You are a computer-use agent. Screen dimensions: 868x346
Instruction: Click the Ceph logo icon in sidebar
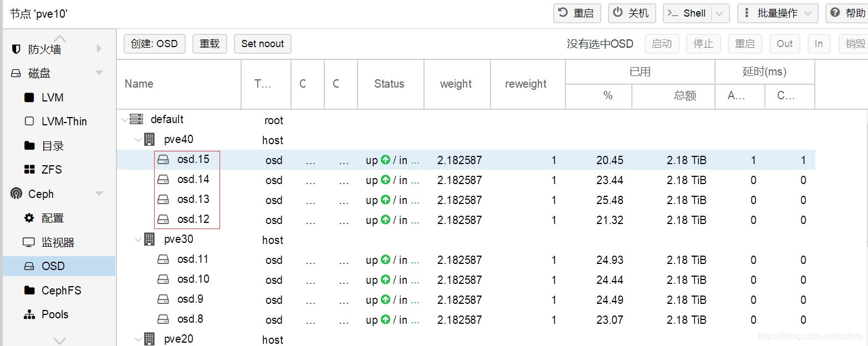click(17, 194)
